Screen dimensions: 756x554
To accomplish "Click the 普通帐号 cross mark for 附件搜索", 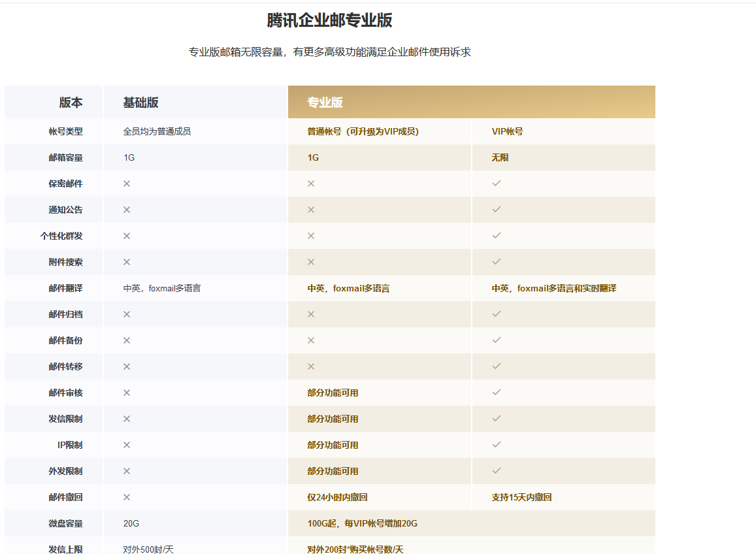I will (311, 262).
